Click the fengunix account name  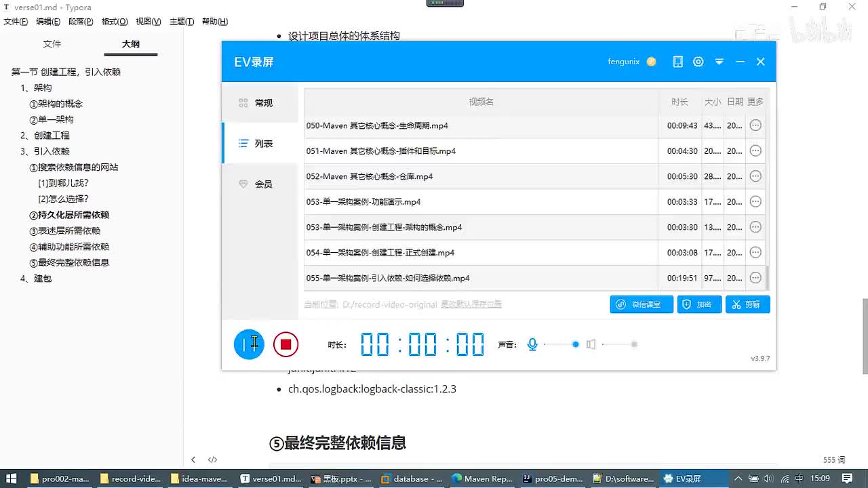(x=624, y=62)
